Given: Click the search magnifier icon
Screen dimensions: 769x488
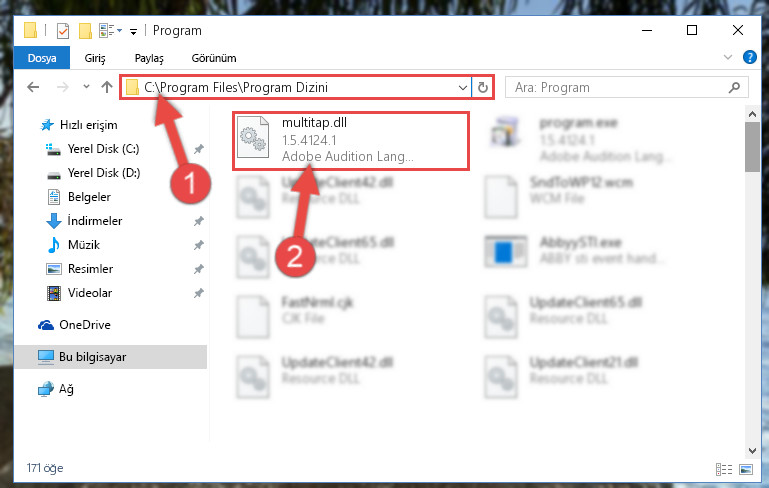Looking at the screenshot, I should (x=734, y=87).
